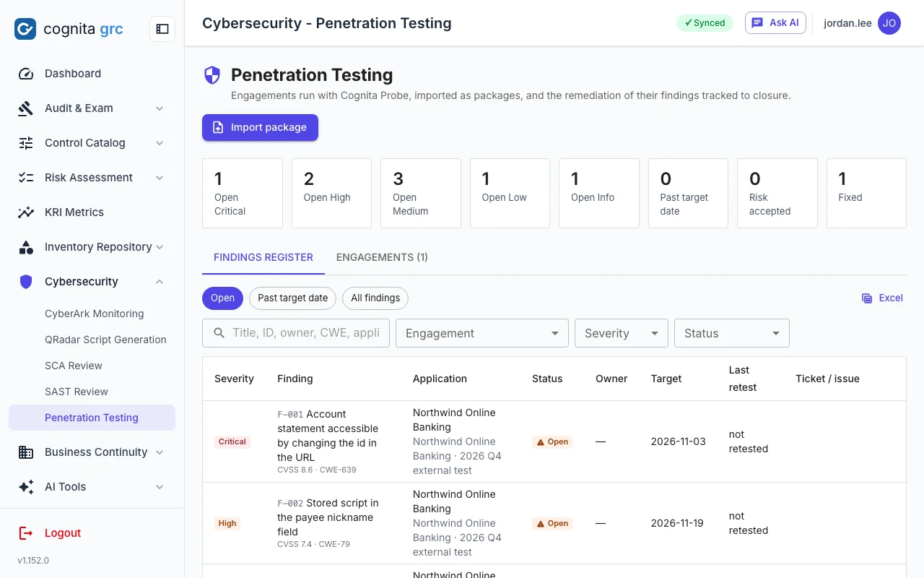Click the Cognita GRC logo icon
Screen dimensions: 924x578
click(x=25, y=29)
